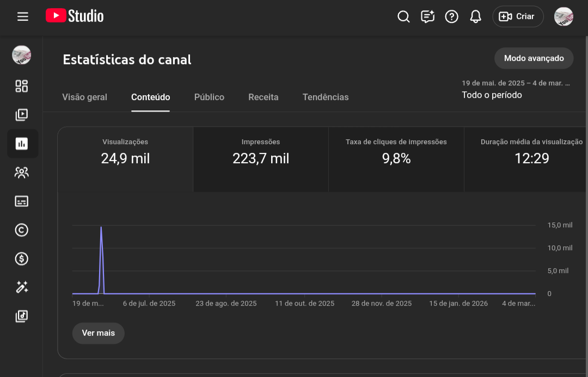Viewport: 588px width, 377px height.
Task: Open search in the top bar
Action: pyautogui.click(x=403, y=16)
